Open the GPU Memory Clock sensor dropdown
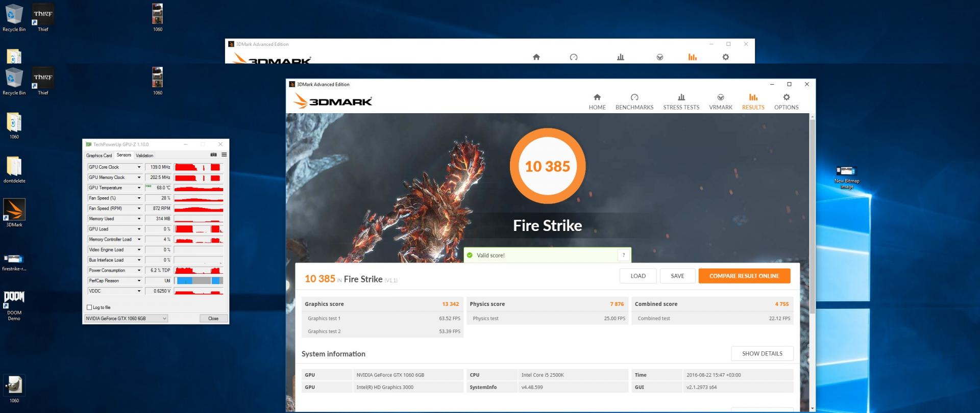 coord(139,177)
